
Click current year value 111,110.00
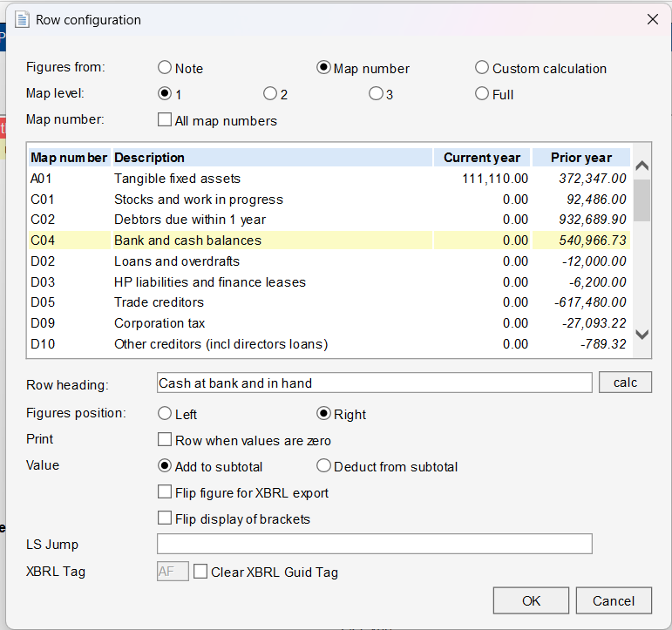coord(495,179)
